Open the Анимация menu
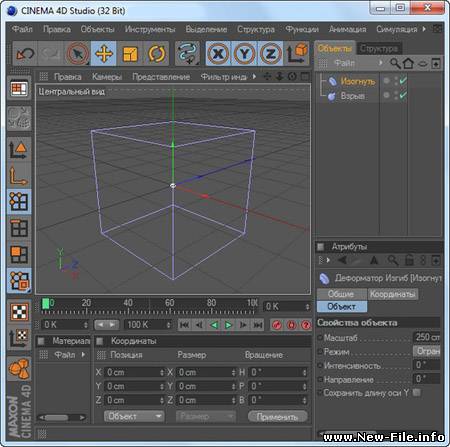The image size is (450, 447). pos(347,29)
